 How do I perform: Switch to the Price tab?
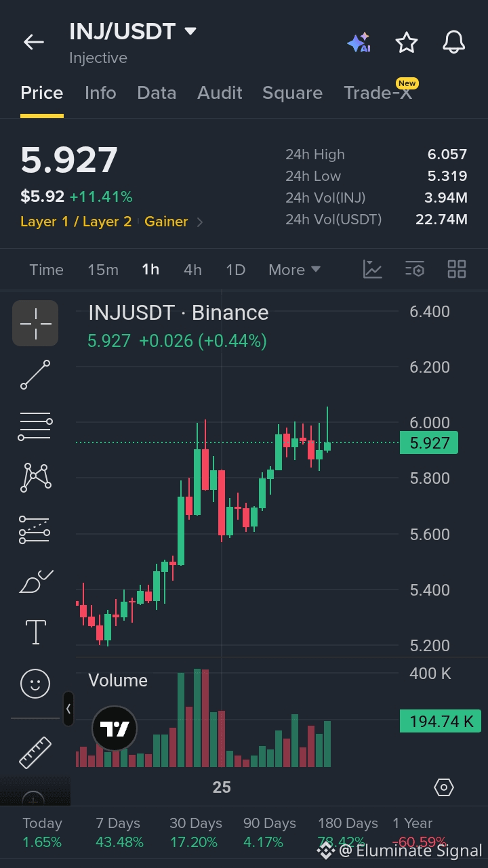[41, 93]
